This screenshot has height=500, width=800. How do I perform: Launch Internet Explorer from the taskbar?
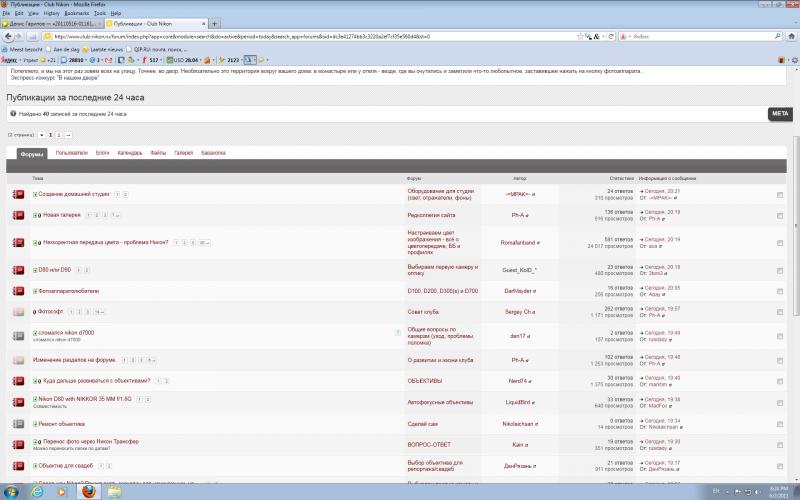click(x=37, y=492)
